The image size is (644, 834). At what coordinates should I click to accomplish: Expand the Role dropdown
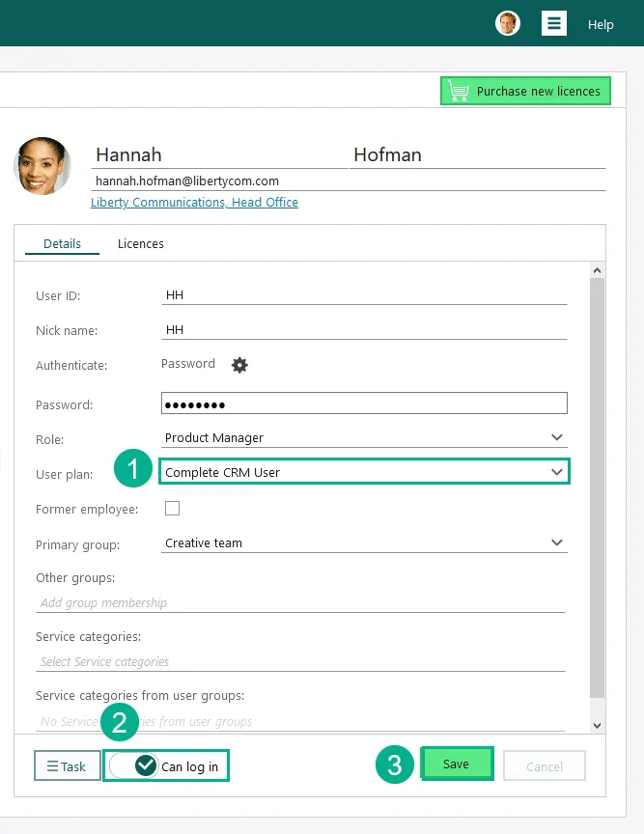click(556, 438)
